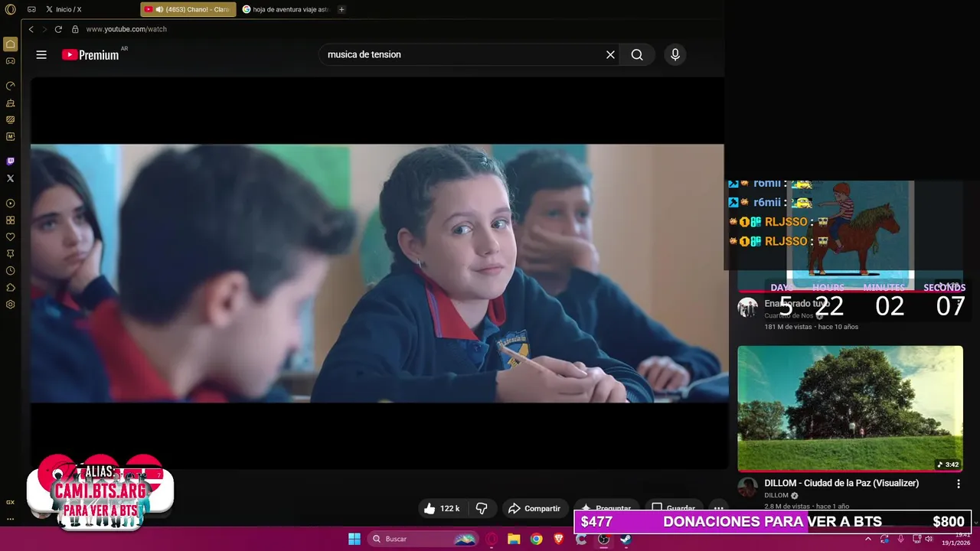The height and width of the screenshot is (551, 980).
Task: Open YouTube hamburger guide menu
Action: pyautogui.click(x=41, y=54)
